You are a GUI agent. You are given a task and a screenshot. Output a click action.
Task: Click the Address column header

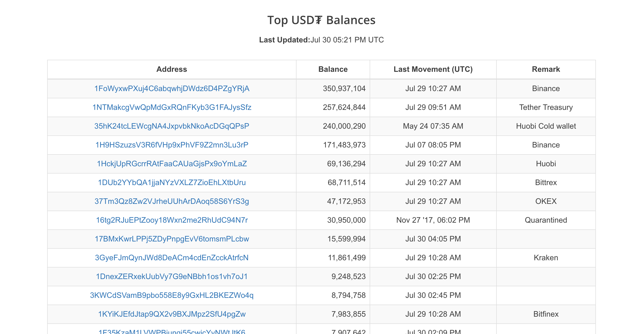[x=172, y=69]
